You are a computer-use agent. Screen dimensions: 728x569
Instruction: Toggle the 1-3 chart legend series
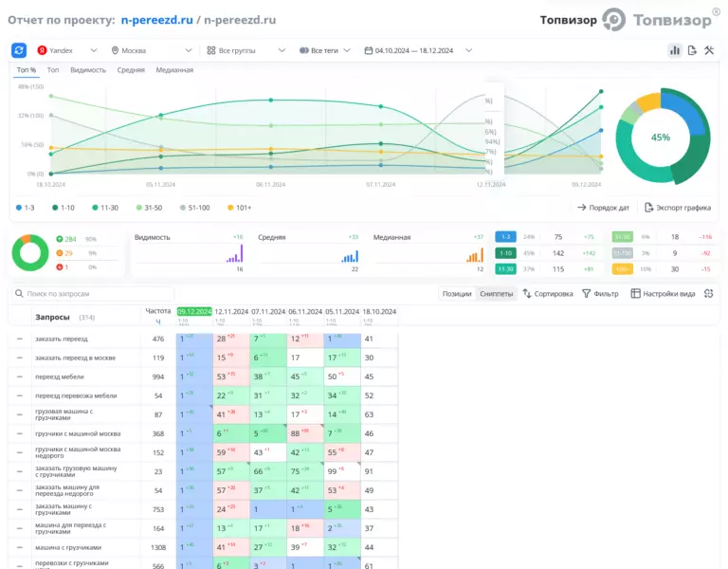[25, 208]
